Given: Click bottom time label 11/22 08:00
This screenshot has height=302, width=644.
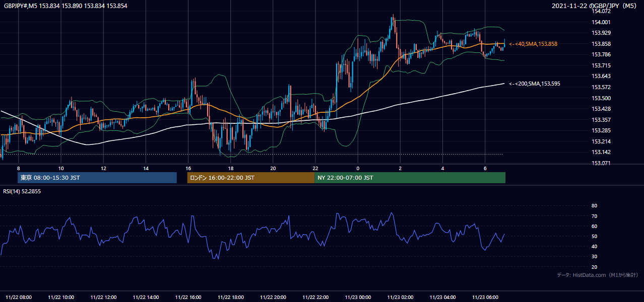Looking at the screenshot, I should 18,297.
